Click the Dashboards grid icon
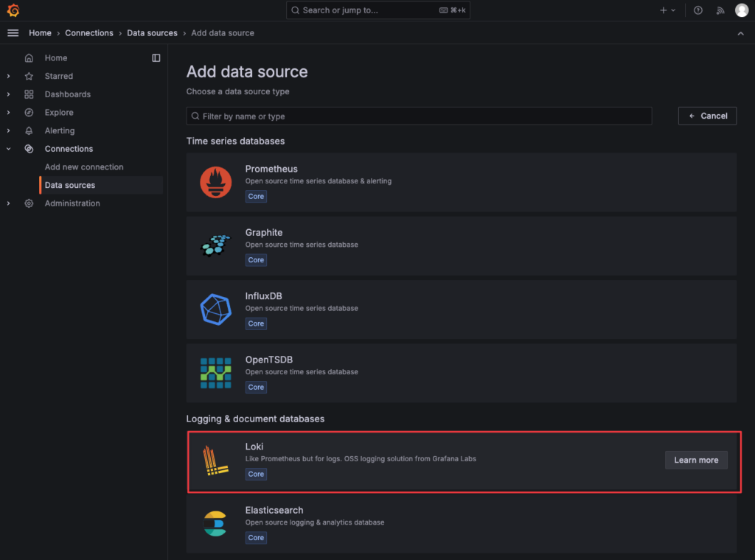Viewport: 755px width, 560px height. pyautogui.click(x=29, y=94)
